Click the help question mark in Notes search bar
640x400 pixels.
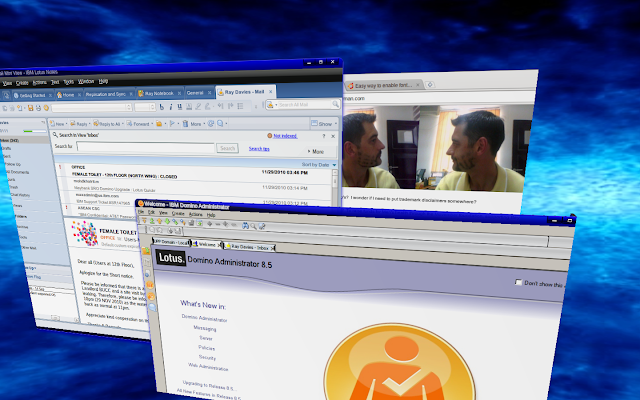[324, 136]
